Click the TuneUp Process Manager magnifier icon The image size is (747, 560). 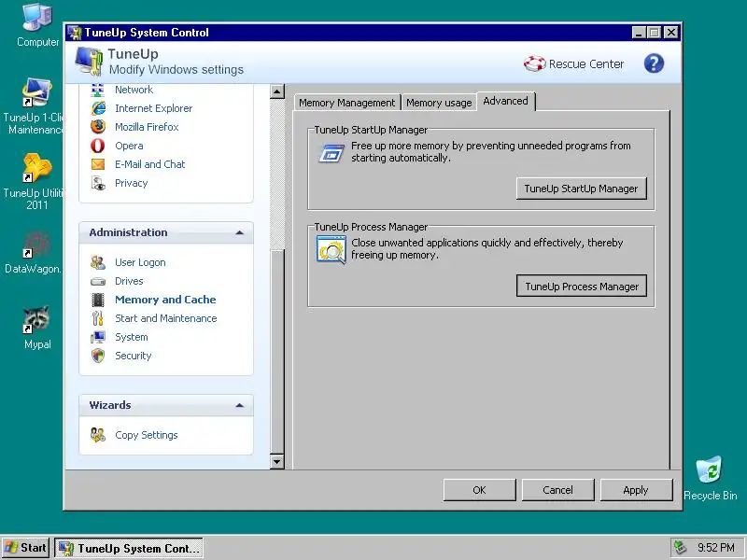coord(331,249)
